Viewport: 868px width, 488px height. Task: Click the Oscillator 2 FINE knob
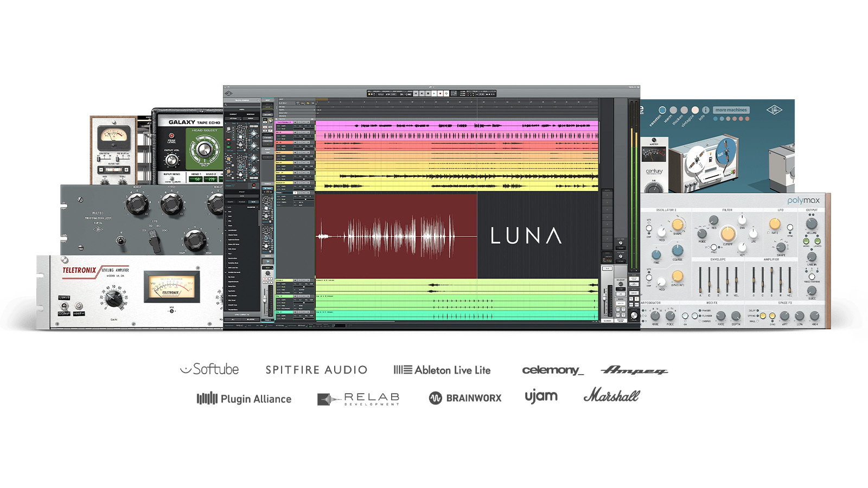656,254
